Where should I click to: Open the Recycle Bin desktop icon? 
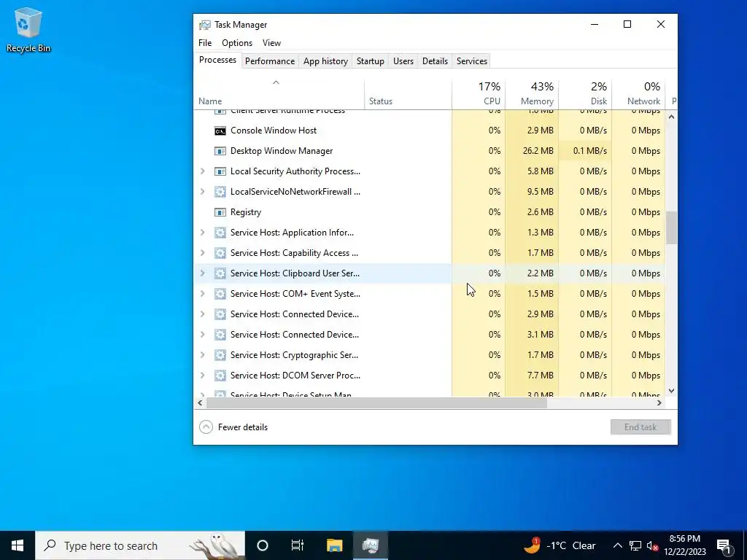(x=28, y=29)
